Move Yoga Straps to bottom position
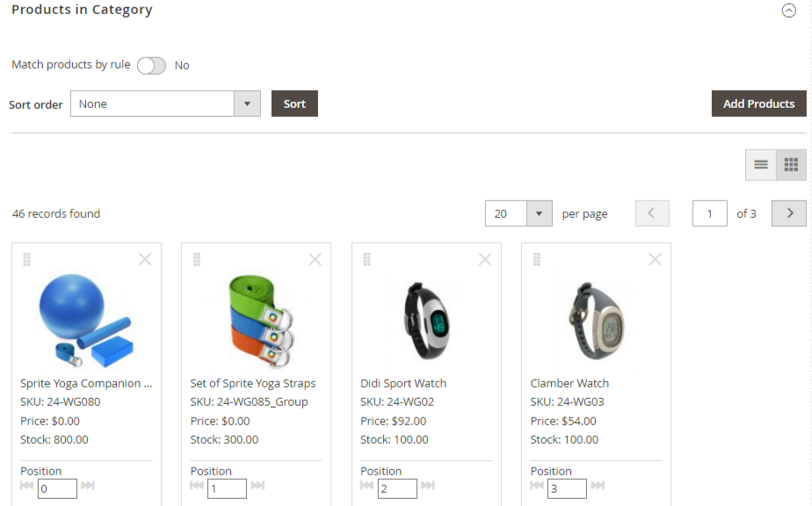812x506 pixels. pos(257,485)
